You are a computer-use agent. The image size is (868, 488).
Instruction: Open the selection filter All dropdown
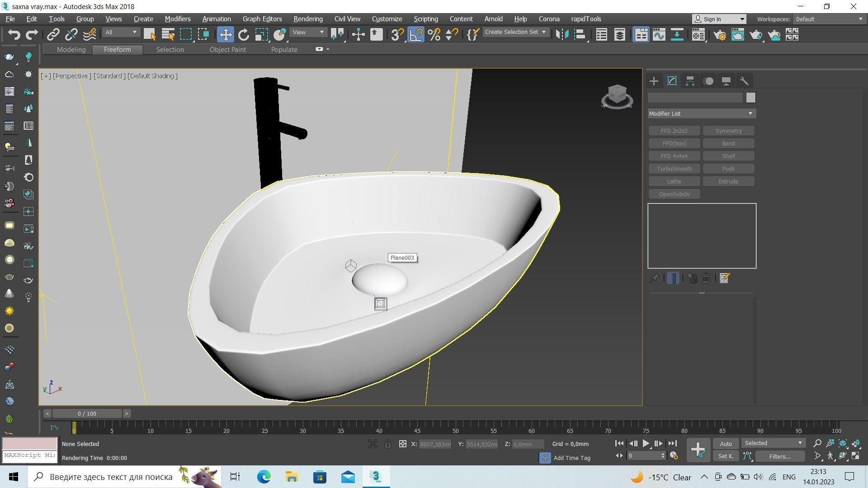coord(121,33)
